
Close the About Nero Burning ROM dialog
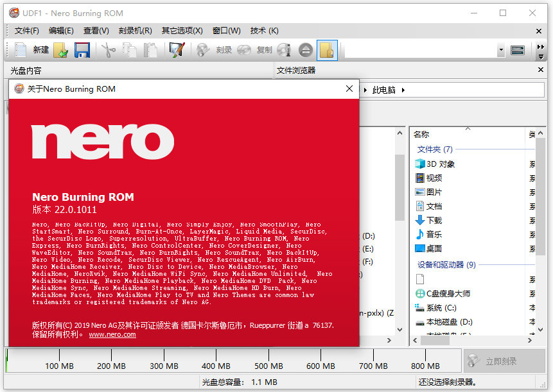click(x=349, y=89)
